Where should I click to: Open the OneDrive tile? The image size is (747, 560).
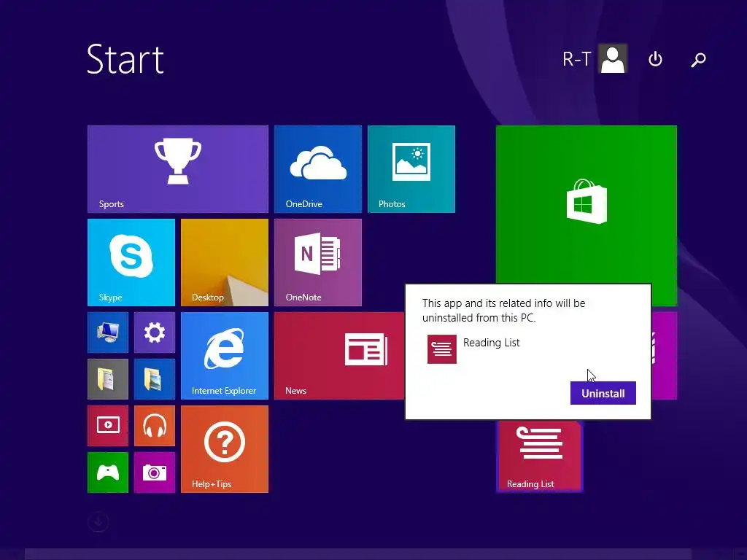tap(318, 169)
